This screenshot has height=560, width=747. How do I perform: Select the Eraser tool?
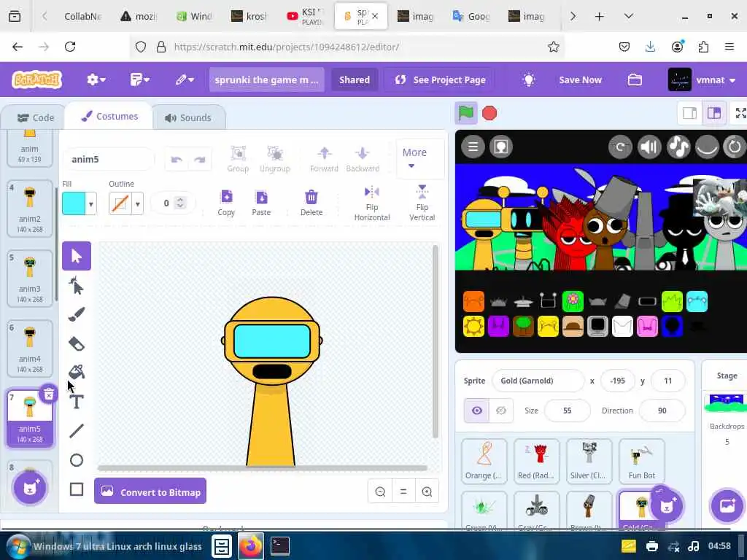[76, 344]
